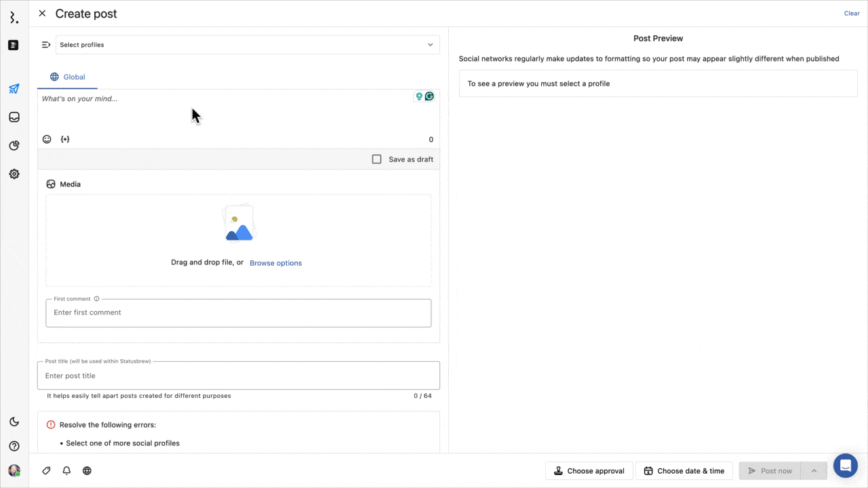Image resolution: width=868 pixels, height=488 pixels.
Task: Open the Help question-mark icon
Action: coord(14,446)
